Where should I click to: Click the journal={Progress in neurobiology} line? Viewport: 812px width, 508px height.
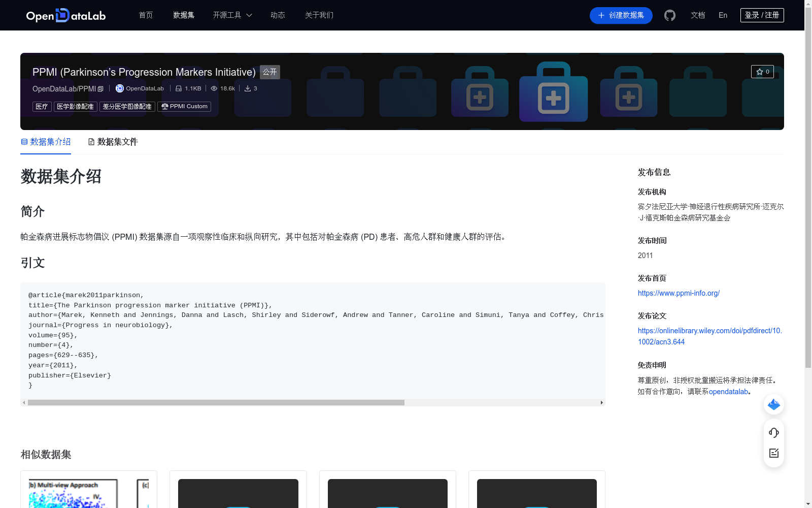click(x=100, y=325)
